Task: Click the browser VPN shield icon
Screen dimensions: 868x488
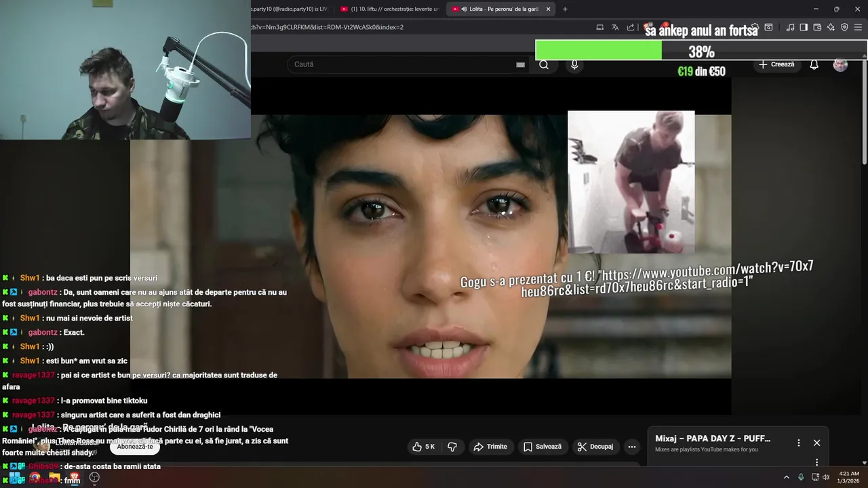Action: tap(844, 27)
